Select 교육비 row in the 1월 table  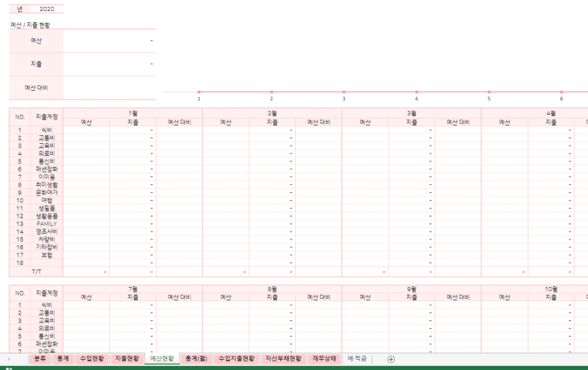click(47, 145)
